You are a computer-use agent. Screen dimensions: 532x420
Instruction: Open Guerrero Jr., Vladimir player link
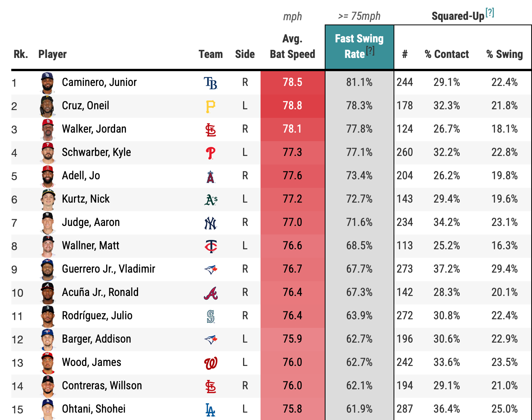click(108, 269)
